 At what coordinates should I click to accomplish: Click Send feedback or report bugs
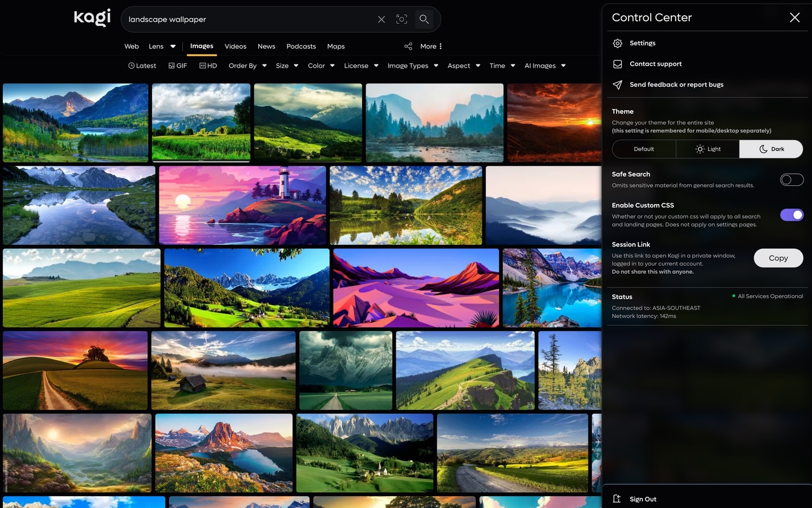676,85
